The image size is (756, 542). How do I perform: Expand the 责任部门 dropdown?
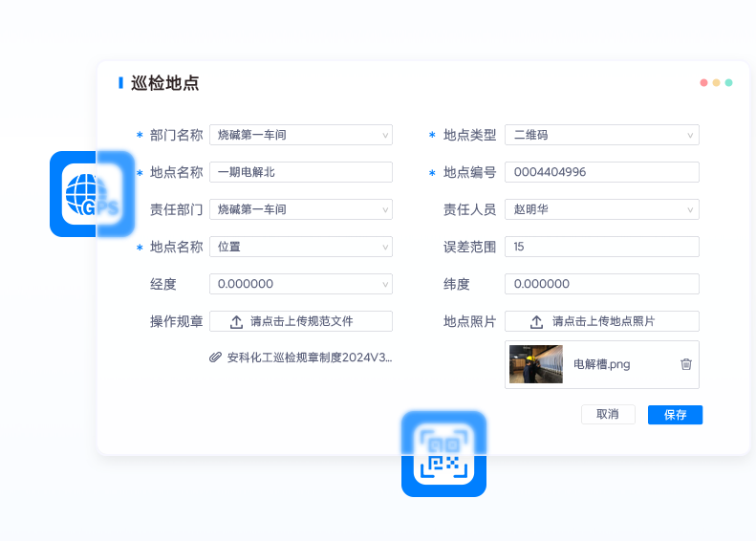click(x=300, y=209)
